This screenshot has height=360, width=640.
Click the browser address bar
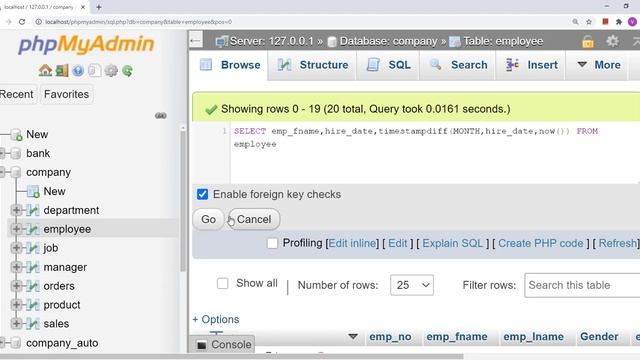click(x=302, y=22)
